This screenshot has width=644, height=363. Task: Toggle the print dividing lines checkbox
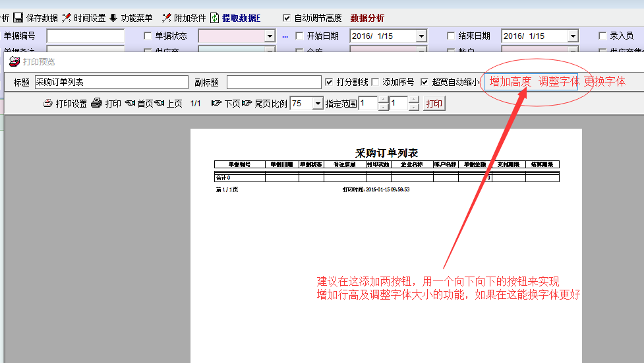pos(330,82)
